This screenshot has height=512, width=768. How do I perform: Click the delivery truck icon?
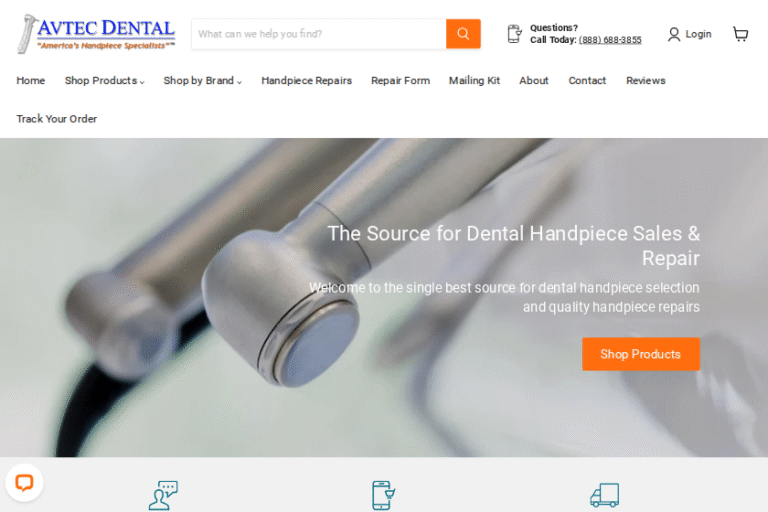604,495
